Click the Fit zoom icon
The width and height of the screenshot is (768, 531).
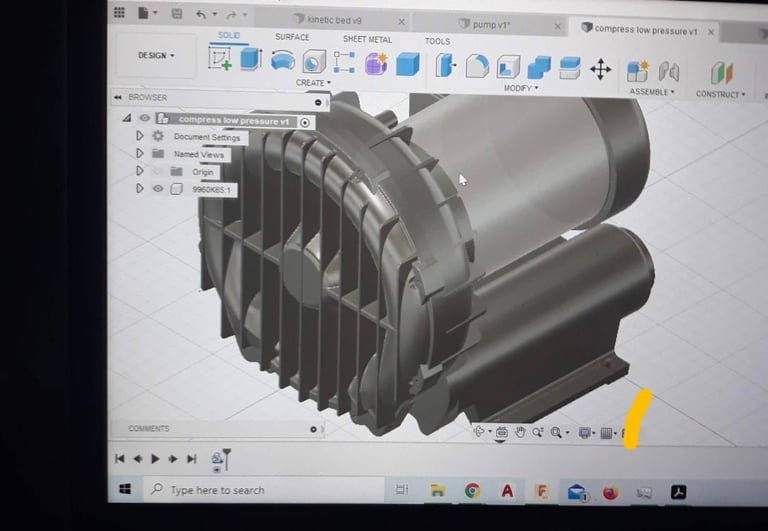[556, 433]
